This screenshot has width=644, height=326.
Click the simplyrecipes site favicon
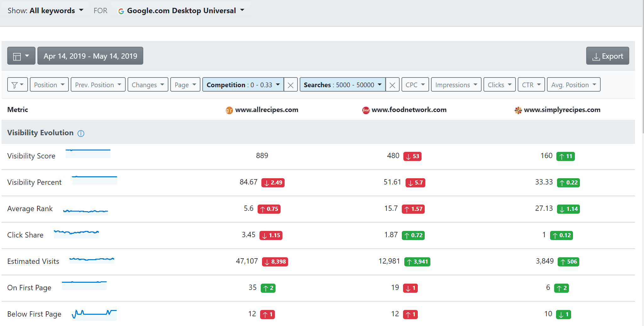(518, 110)
